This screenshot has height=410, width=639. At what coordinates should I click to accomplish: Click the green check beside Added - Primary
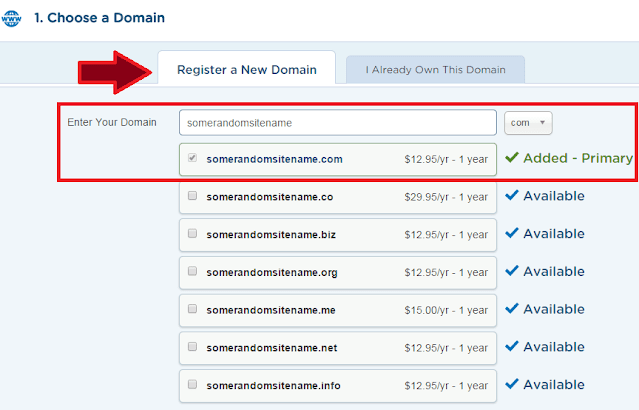point(512,157)
